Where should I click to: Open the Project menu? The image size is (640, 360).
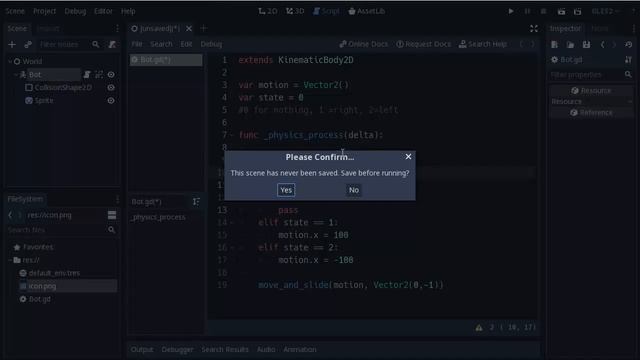[44, 11]
